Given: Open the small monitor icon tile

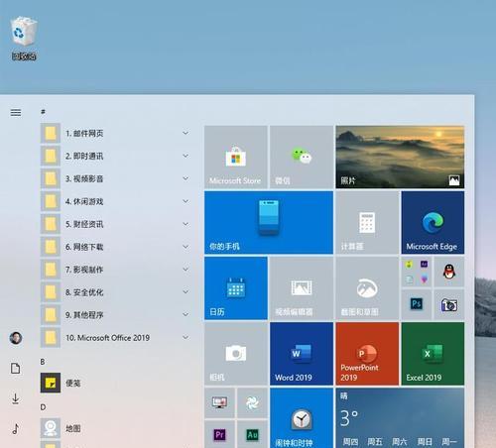Looking at the screenshot, I should point(219,402).
